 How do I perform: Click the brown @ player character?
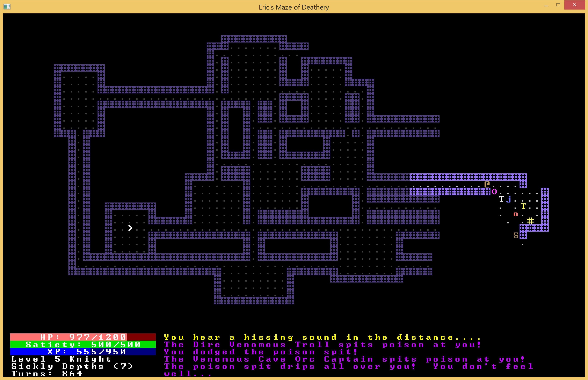(487, 184)
